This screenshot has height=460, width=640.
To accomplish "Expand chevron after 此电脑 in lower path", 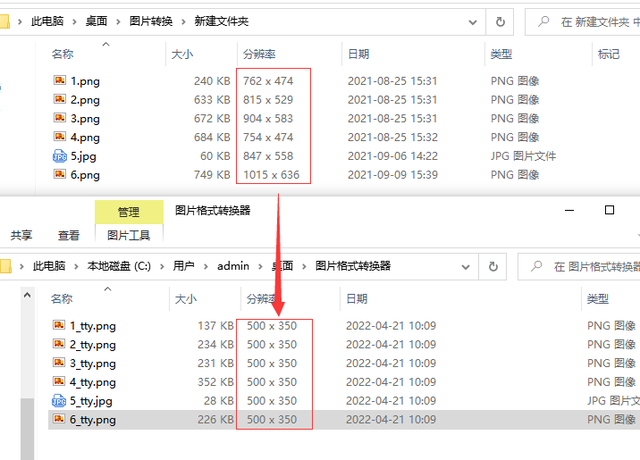I will coord(76,267).
